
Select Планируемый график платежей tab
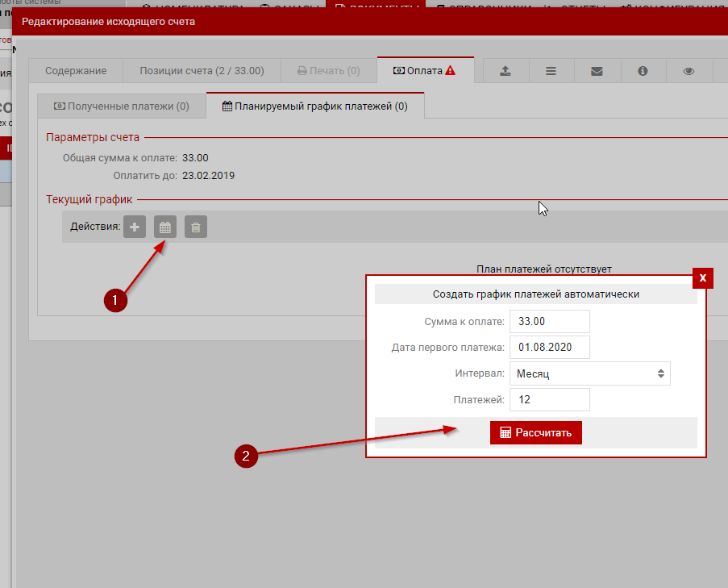314,106
